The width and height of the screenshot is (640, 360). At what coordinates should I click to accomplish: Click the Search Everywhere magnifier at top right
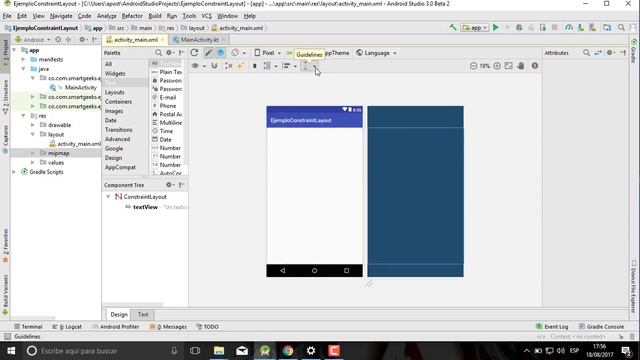[x=621, y=28]
